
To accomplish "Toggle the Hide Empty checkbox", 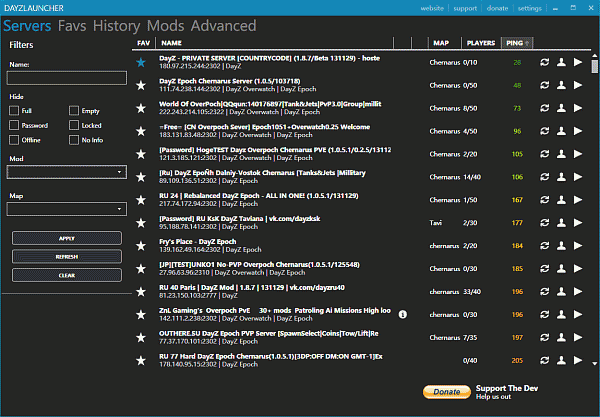I will (x=74, y=111).
